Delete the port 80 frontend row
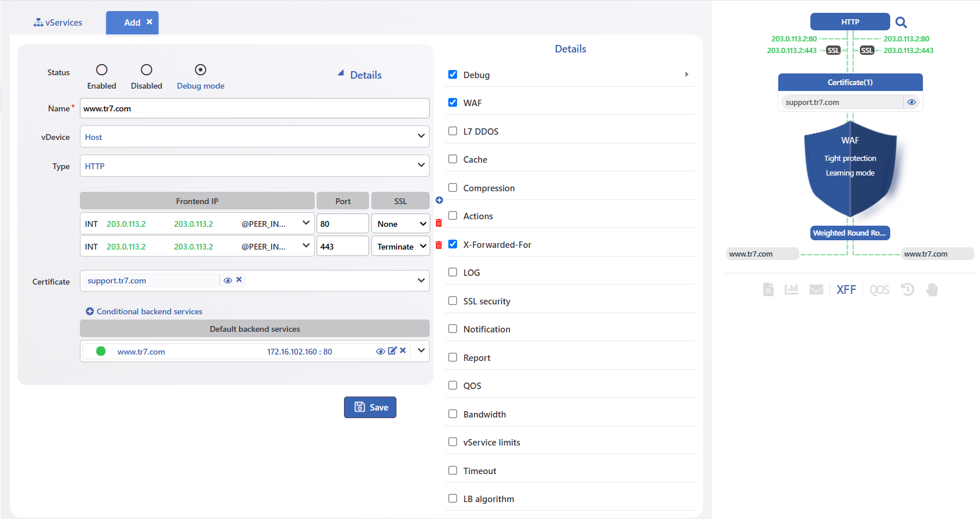 (x=439, y=223)
